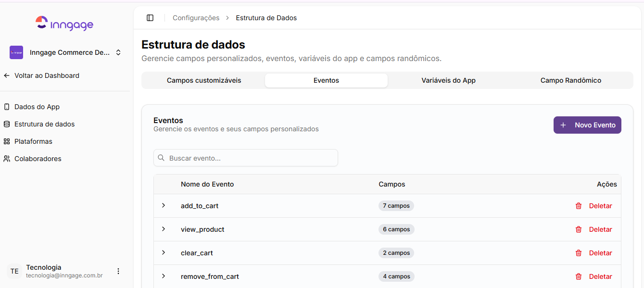The width and height of the screenshot is (644, 288).
Task: Click the Inngage logo
Action: (64, 23)
